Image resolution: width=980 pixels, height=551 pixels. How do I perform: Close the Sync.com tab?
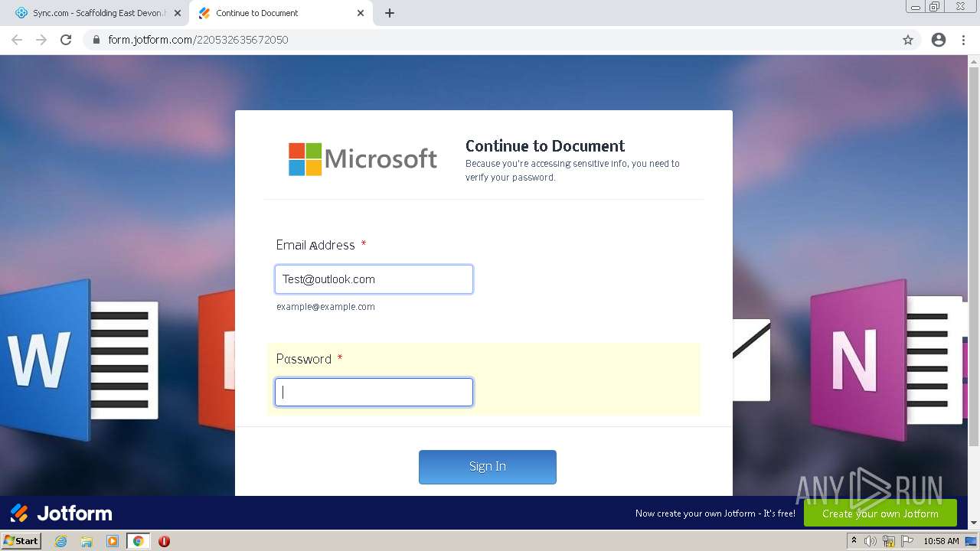pos(178,13)
